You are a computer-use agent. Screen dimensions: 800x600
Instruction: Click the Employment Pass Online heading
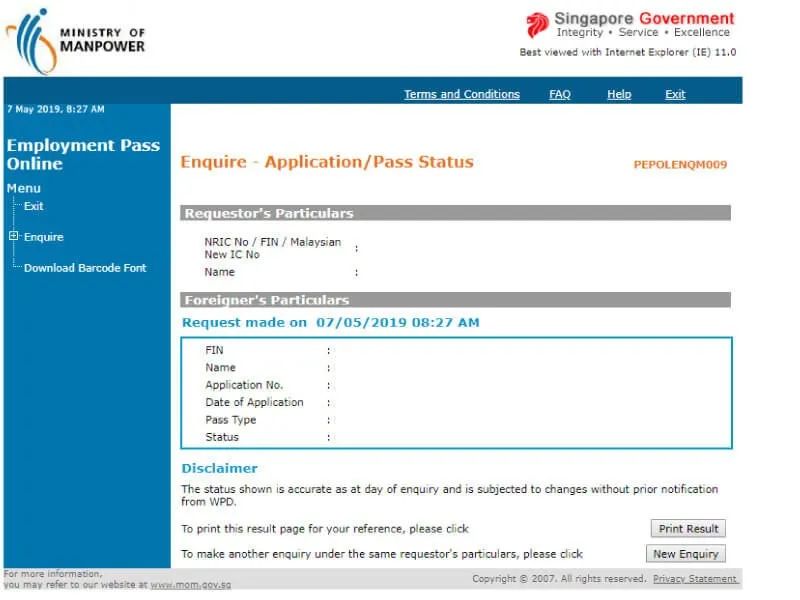[83, 154]
